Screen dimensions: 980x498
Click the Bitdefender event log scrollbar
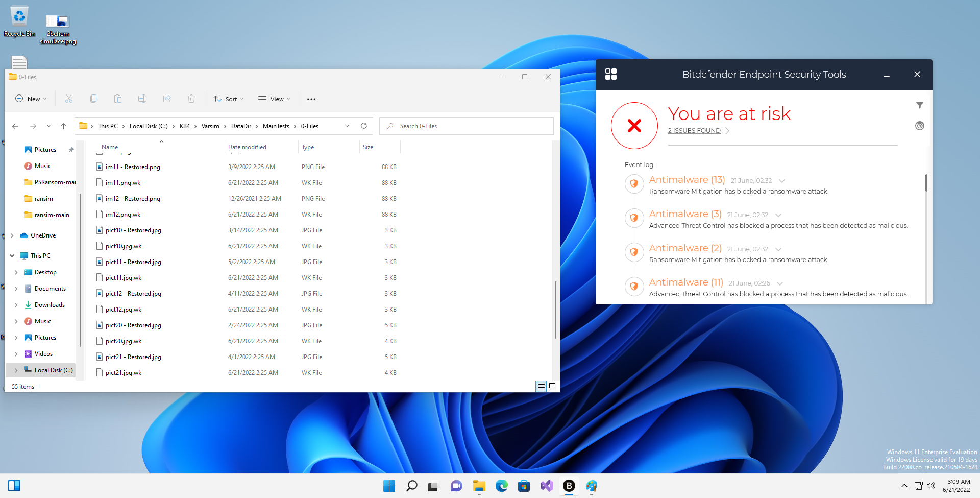tap(926, 182)
